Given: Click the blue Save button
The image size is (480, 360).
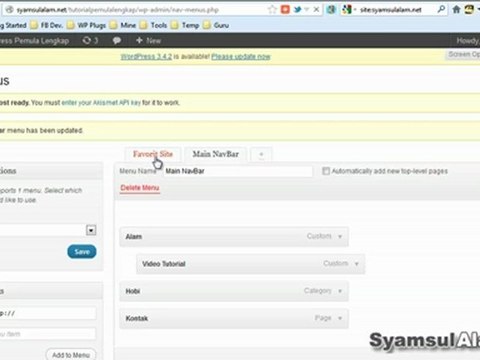Looking at the screenshot, I should (82, 252).
